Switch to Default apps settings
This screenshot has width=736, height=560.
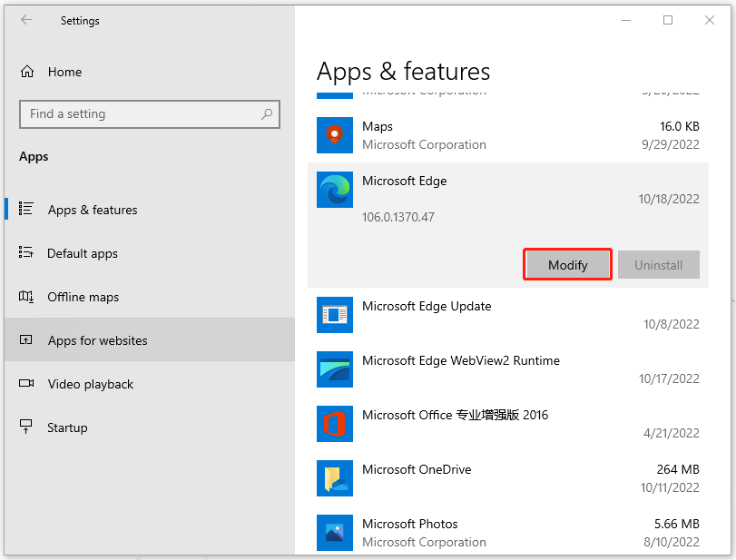click(x=83, y=253)
